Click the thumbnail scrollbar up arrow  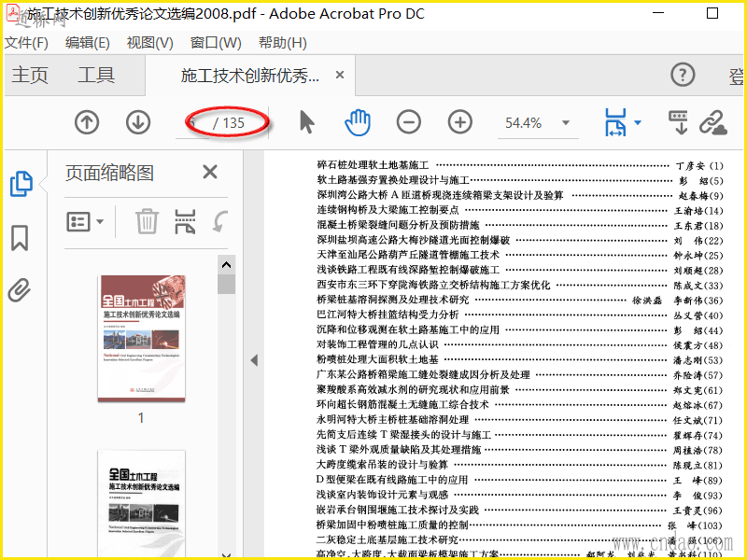tap(226, 265)
